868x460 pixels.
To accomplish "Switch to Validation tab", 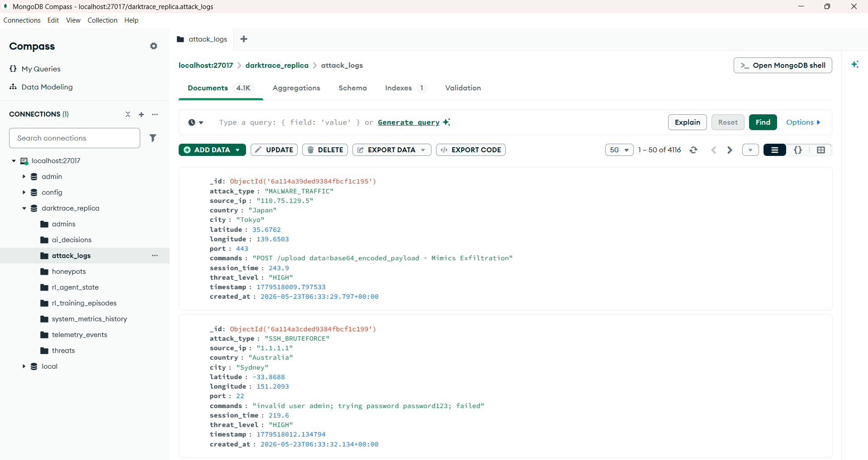I will tap(463, 88).
